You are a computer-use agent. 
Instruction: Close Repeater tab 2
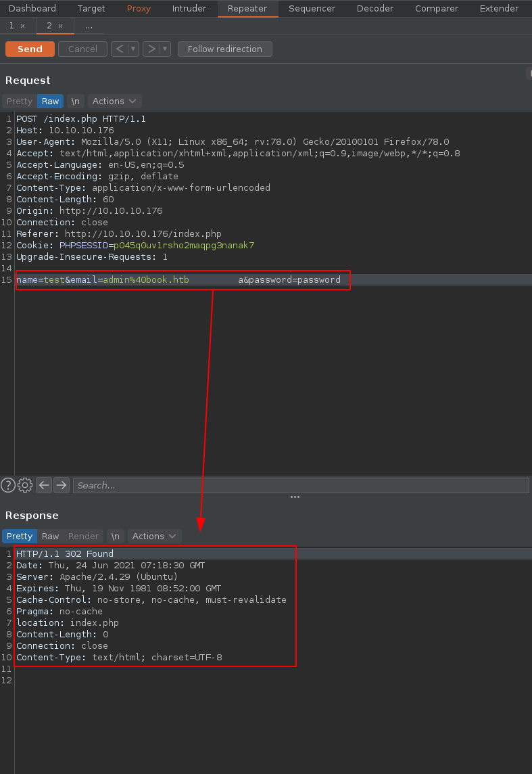[x=60, y=26]
